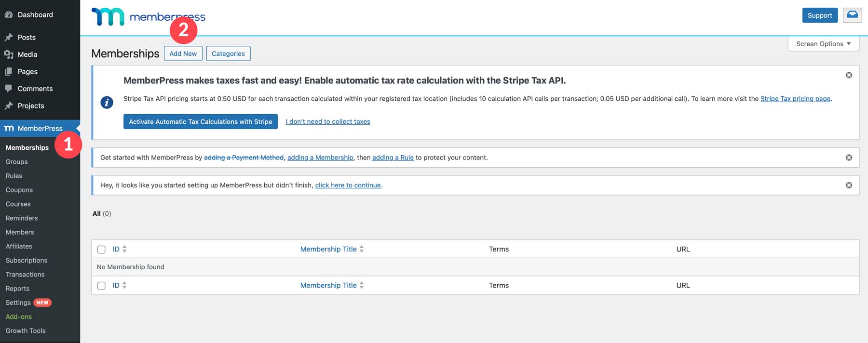The width and height of the screenshot is (868, 343).
Task: Click the Add New membership button
Action: 183,53
